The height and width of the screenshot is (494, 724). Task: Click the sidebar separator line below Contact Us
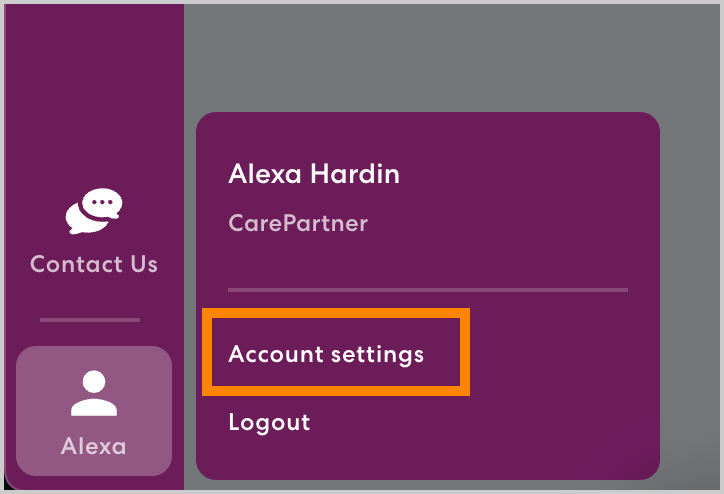point(90,320)
